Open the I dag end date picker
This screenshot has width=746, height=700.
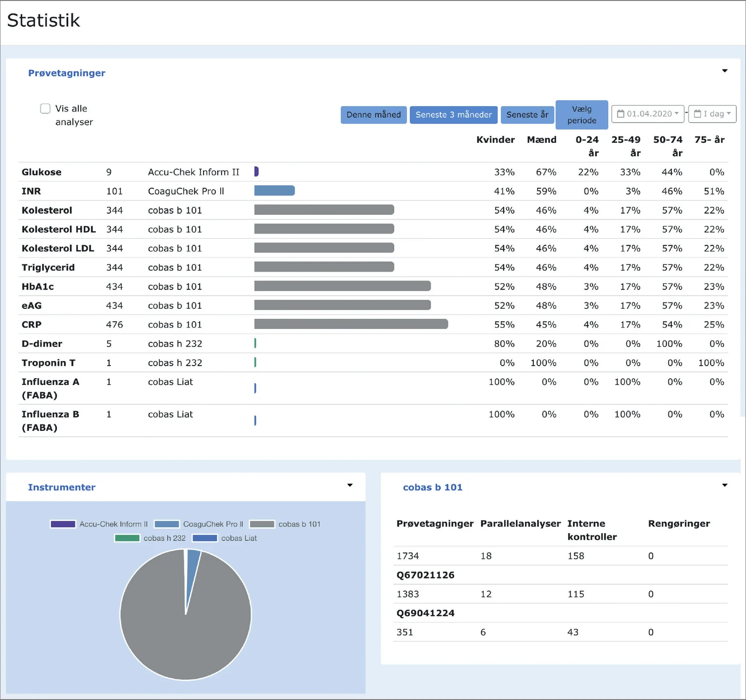712,114
